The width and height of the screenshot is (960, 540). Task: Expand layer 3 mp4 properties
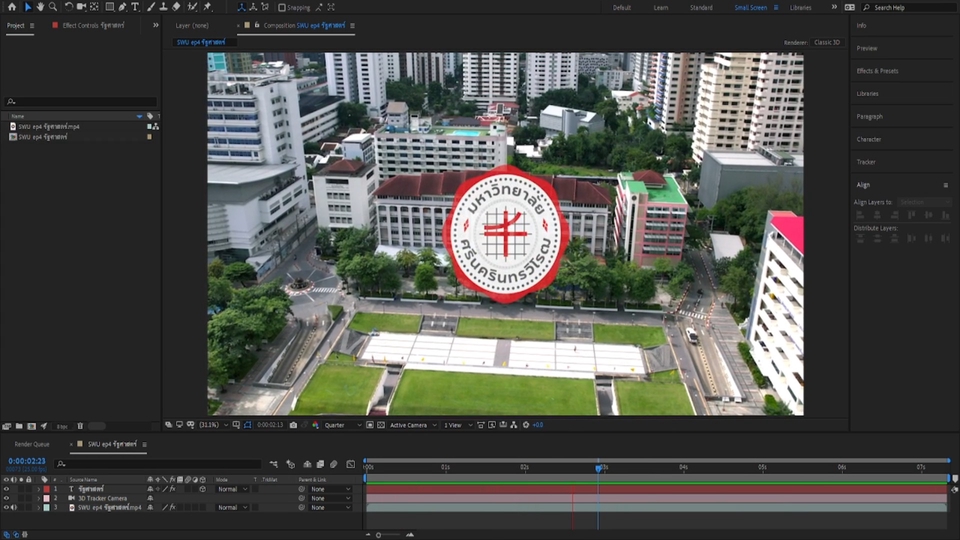[x=39, y=508]
